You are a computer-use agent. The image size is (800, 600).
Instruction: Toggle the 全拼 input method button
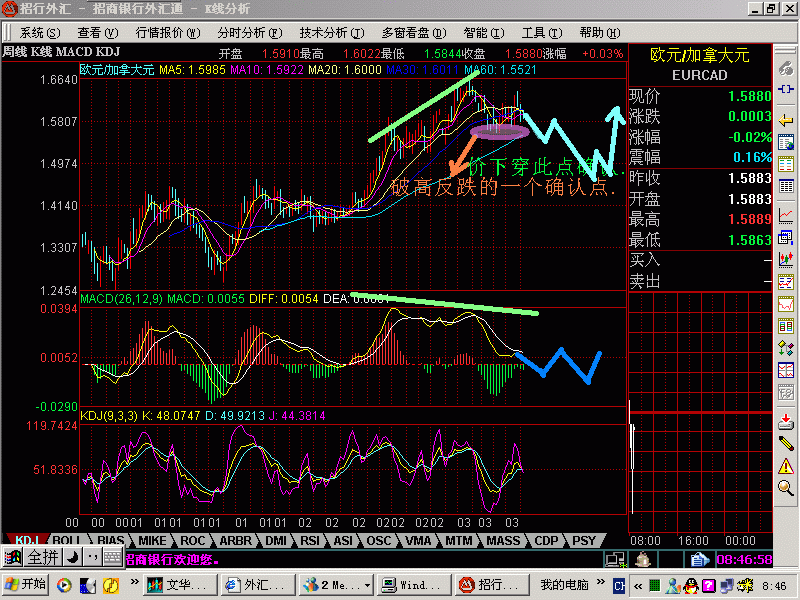click(42, 557)
